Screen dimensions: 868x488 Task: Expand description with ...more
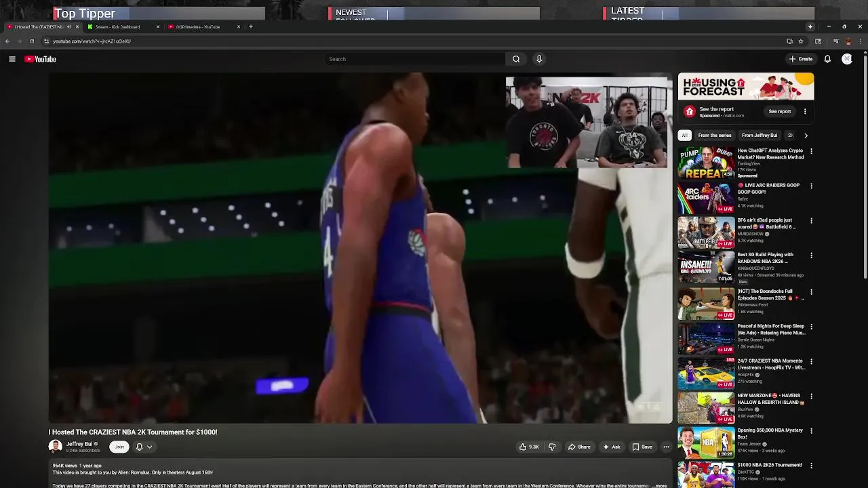point(659,485)
